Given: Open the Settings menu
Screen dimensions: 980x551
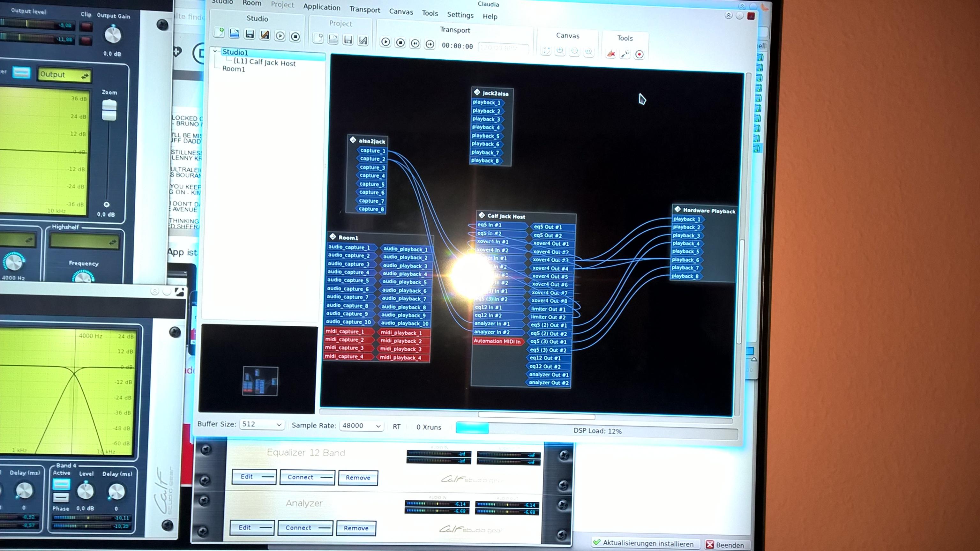Looking at the screenshot, I should 460,15.
